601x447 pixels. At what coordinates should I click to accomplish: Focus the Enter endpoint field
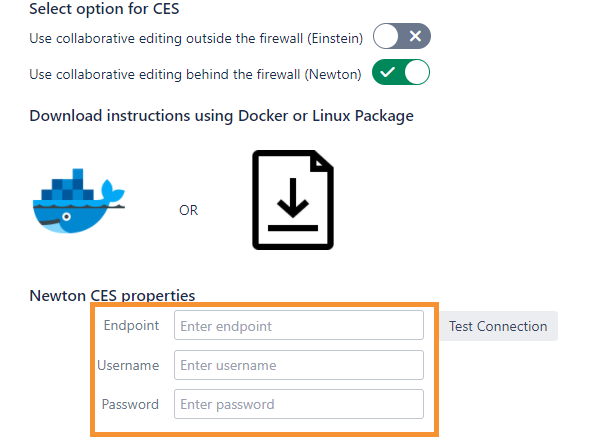click(299, 325)
